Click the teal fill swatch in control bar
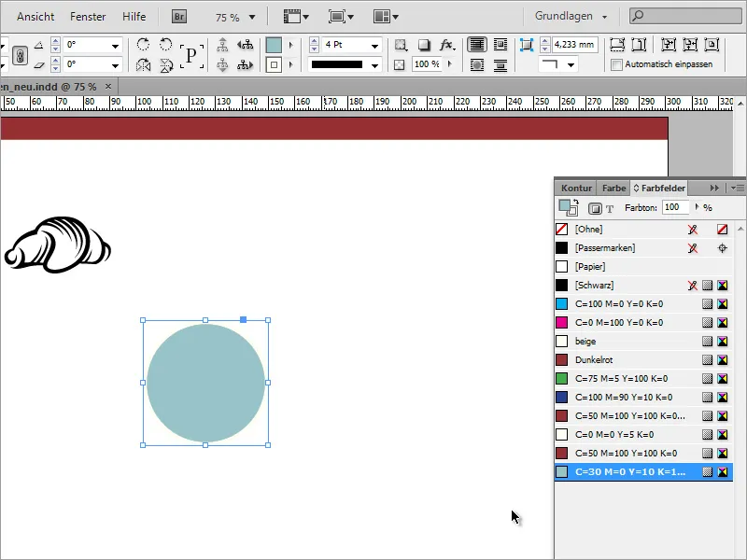This screenshot has height=560, width=747. pos(274,45)
